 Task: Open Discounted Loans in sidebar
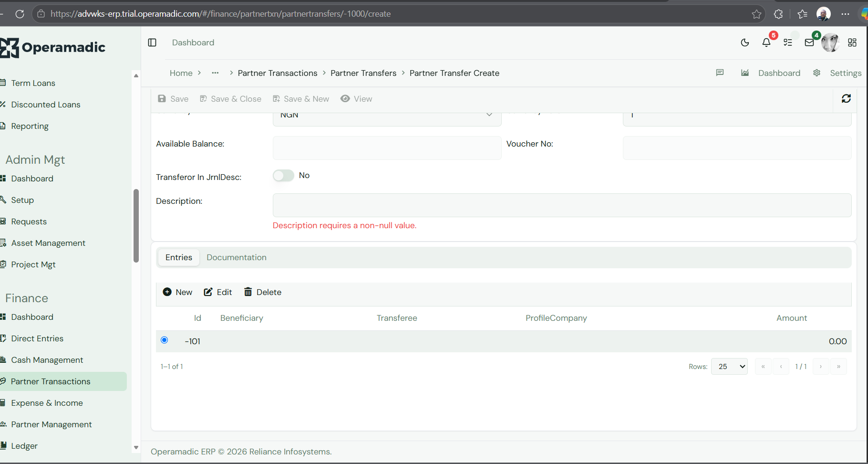click(x=46, y=105)
